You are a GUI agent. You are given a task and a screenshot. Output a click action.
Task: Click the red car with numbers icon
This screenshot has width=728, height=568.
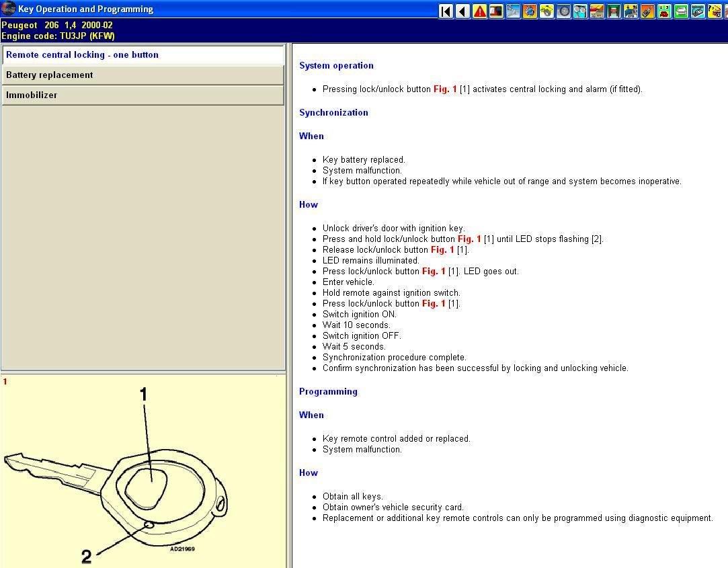[664, 11]
